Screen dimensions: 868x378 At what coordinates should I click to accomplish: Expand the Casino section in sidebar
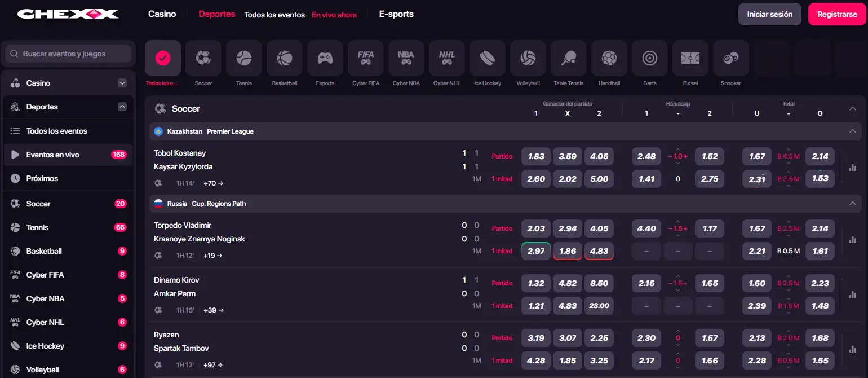[122, 83]
